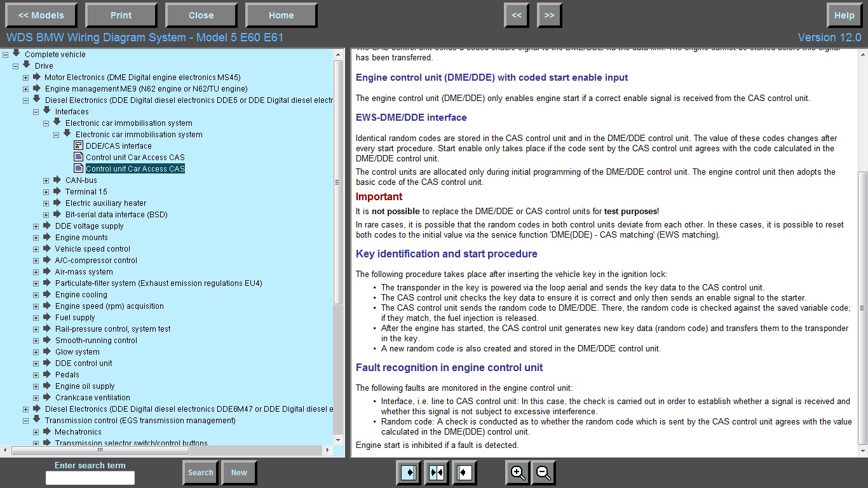Select the second Diesel Electronics DDE6M47 row
The height and width of the screenshot is (488, 868).
[x=189, y=409]
